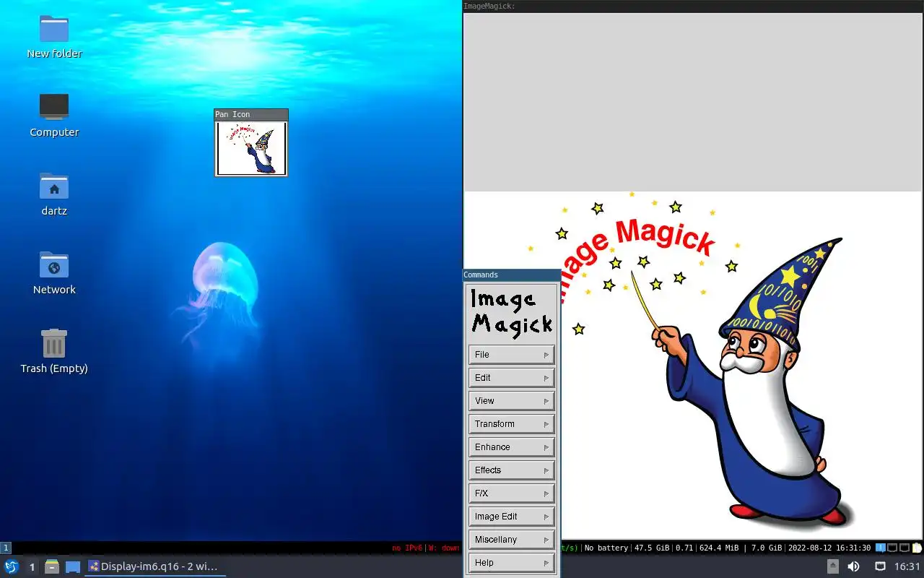Open the Edit menu in Commands
Screen dimensions: 924x578
[511, 378]
